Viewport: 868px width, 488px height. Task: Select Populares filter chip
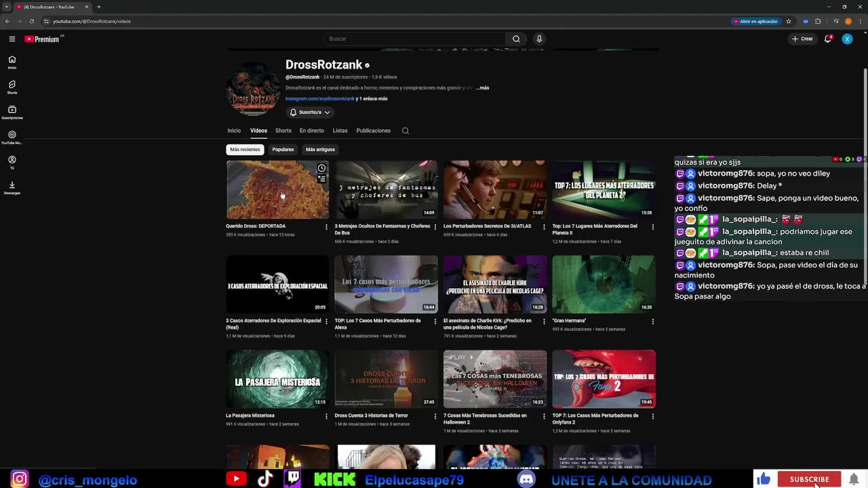(283, 149)
